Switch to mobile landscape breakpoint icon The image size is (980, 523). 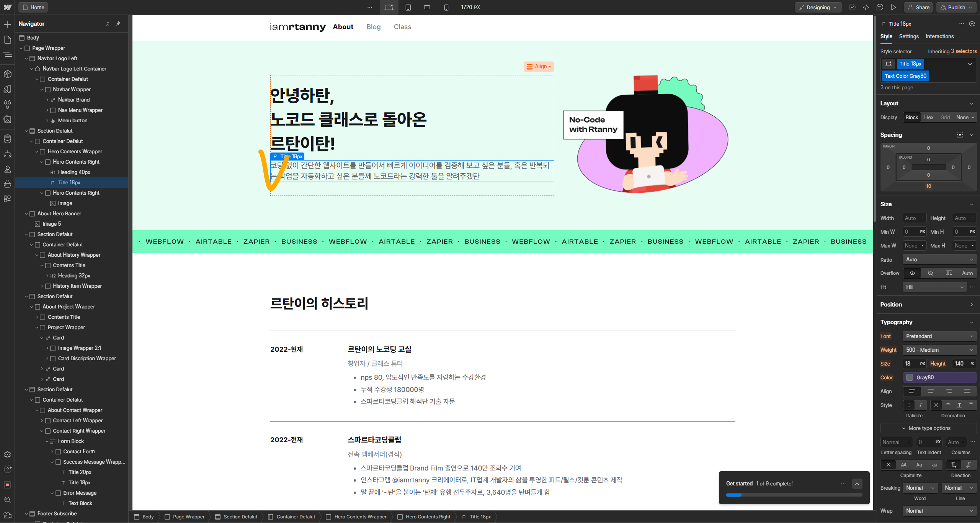click(427, 7)
